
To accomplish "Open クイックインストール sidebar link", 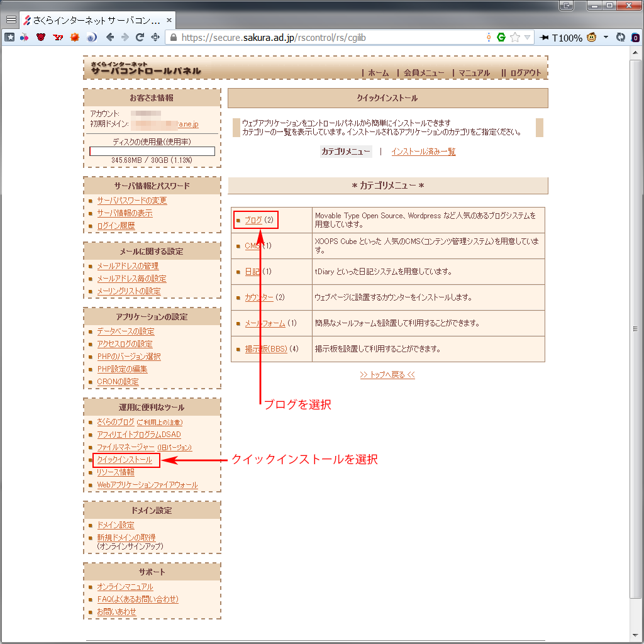I will tap(125, 460).
